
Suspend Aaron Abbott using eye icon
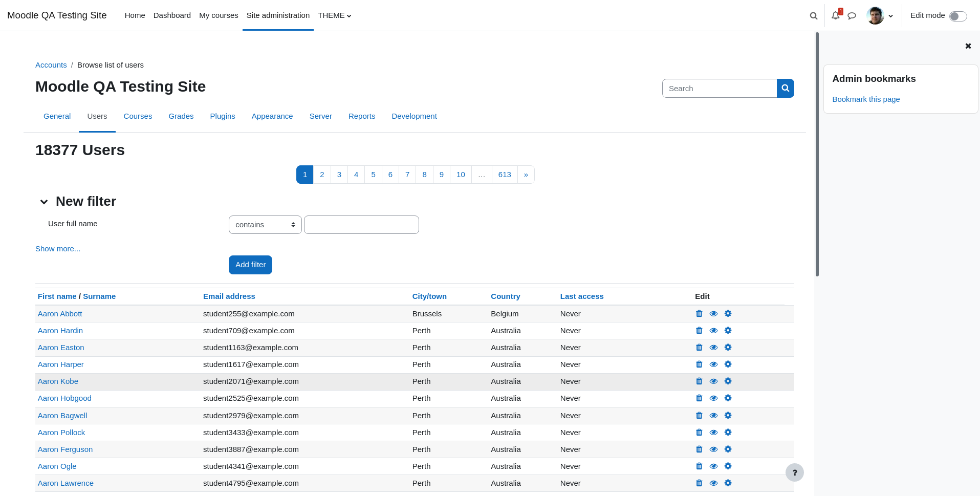713,314
